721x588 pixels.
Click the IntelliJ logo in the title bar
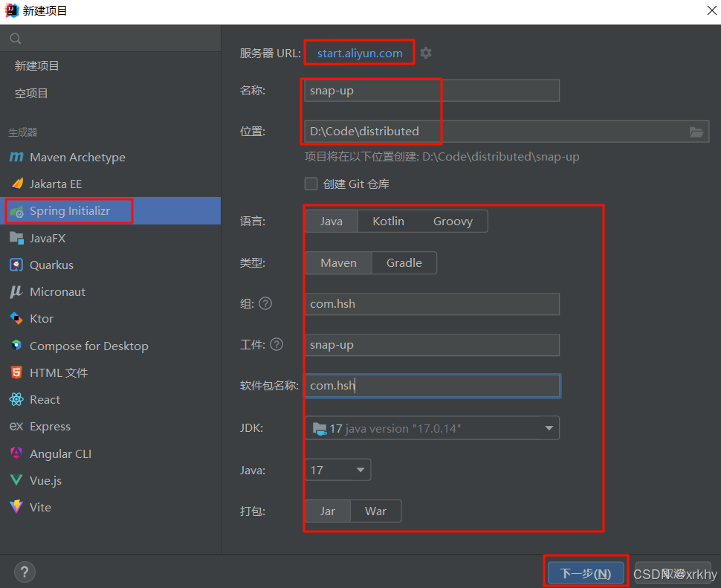click(x=11, y=10)
